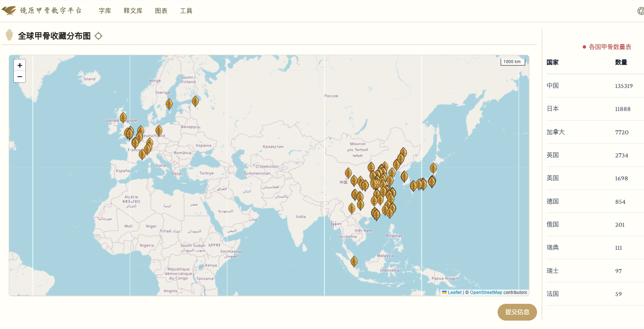Click the 英国 country entry
The image size is (644, 329).
[552, 155]
